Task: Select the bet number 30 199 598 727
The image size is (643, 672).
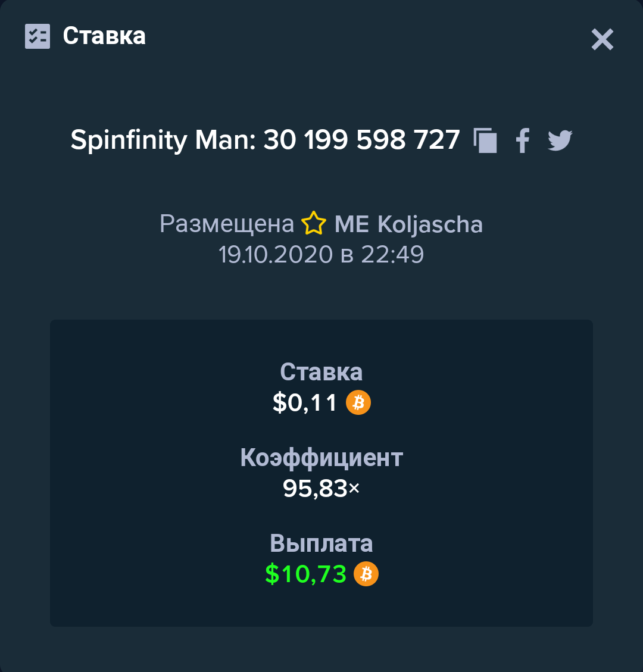Action: (x=361, y=140)
